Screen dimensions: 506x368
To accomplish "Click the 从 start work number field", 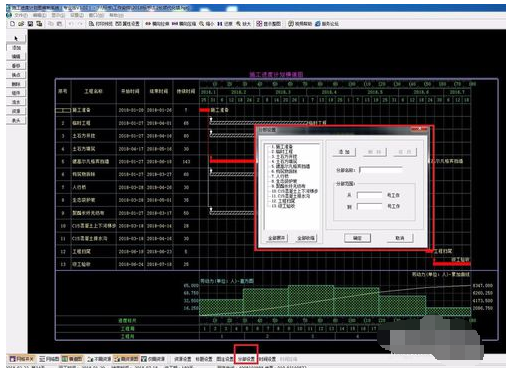I will [369, 195].
